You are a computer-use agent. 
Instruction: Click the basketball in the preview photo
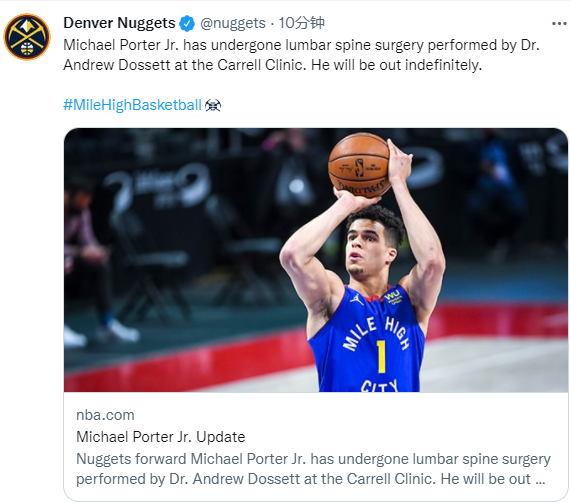[x=359, y=165]
